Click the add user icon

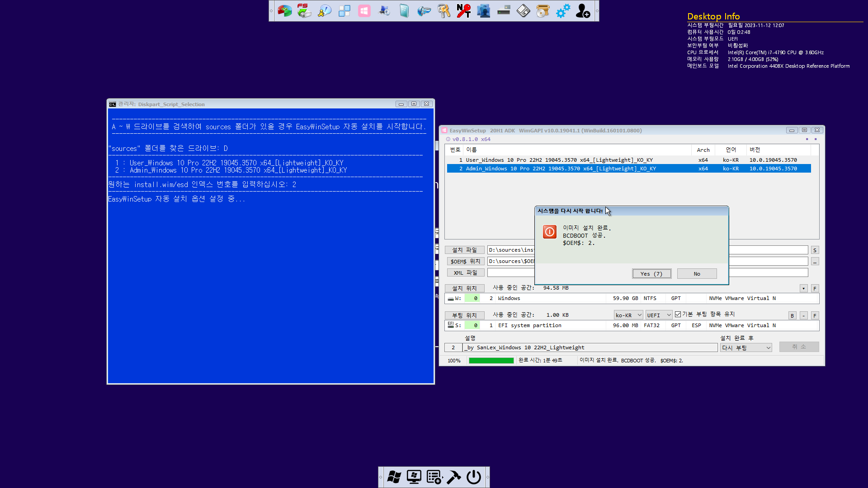583,10
